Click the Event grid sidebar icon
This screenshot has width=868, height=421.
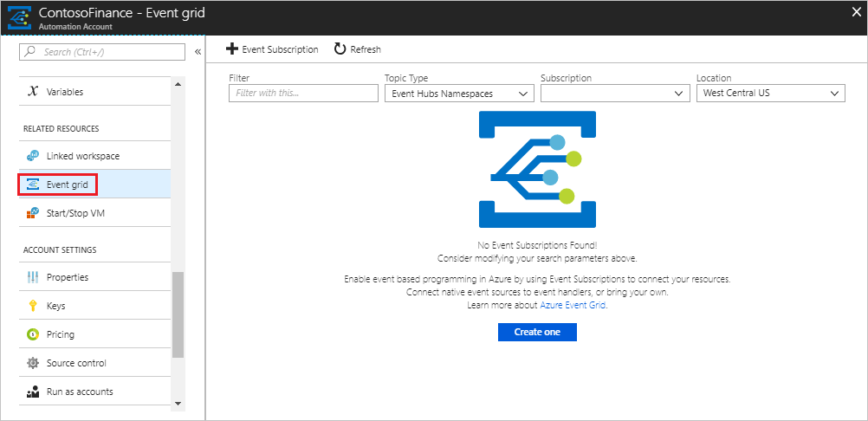(33, 185)
